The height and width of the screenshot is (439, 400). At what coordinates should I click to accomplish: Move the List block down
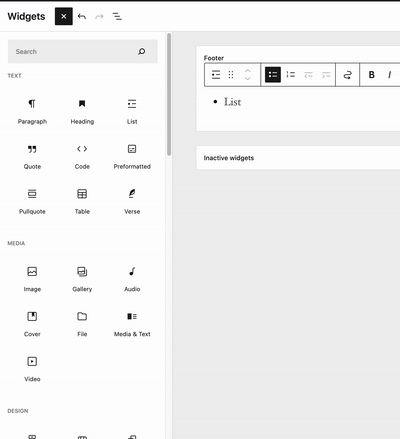(x=248, y=79)
